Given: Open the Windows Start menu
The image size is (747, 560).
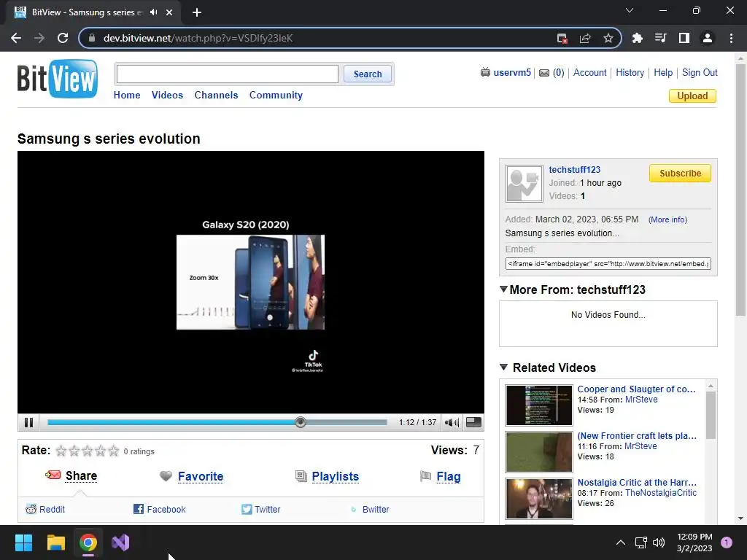Looking at the screenshot, I should pyautogui.click(x=23, y=542).
